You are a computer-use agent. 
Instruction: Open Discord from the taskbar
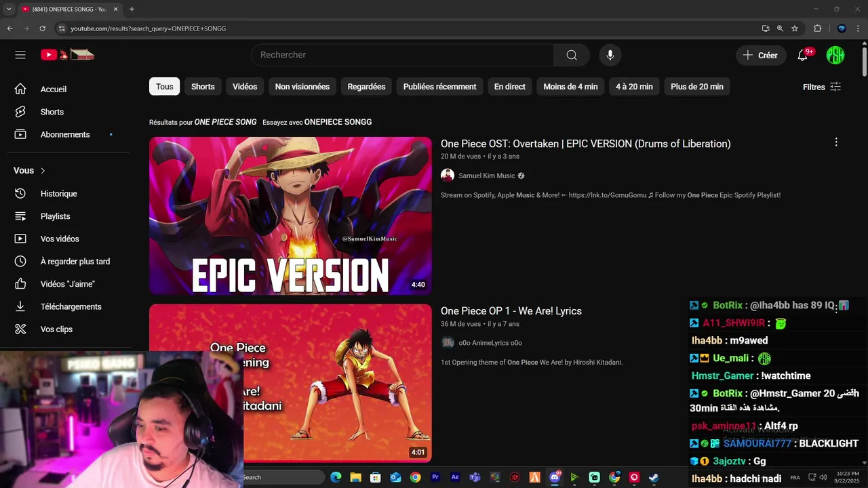(555, 477)
